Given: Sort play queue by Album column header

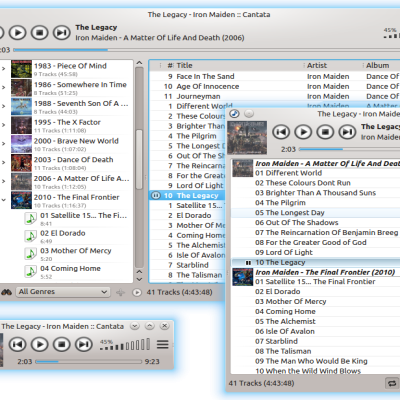Looking at the screenshot, I should point(378,65).
